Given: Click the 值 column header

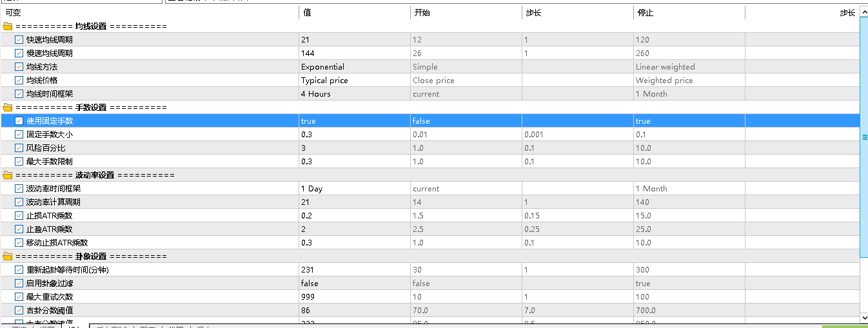Looking at the screenshot, I should (353, 13).
